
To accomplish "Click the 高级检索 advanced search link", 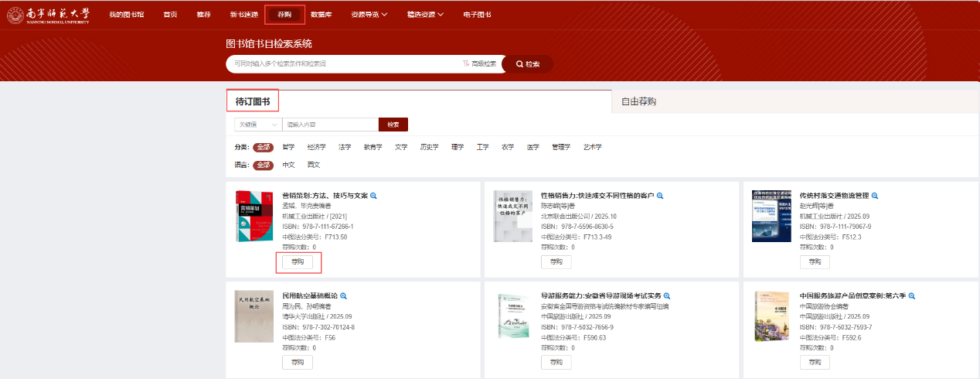I will click(479, 63).
